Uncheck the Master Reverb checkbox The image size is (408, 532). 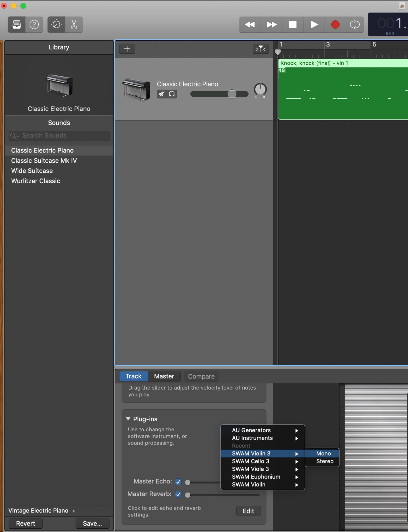tap(178, 494)
